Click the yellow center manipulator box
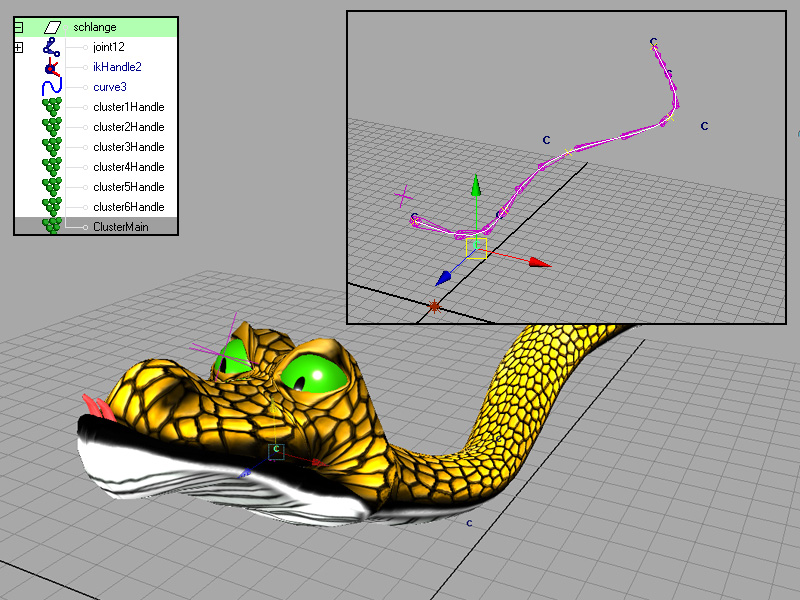Viewport: 800px width, 600px height. 477,248
